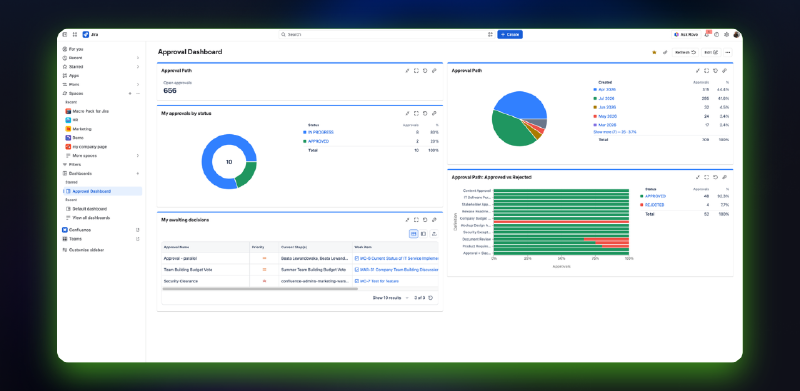Refresh My approvals by status gadget
800x391 pixels.
coord(425,113)
